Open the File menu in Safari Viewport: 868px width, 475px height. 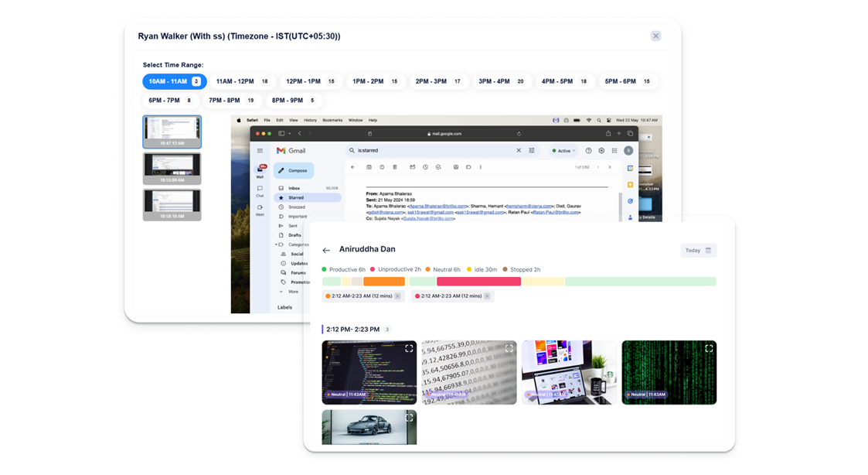click(x=267, y=120)
